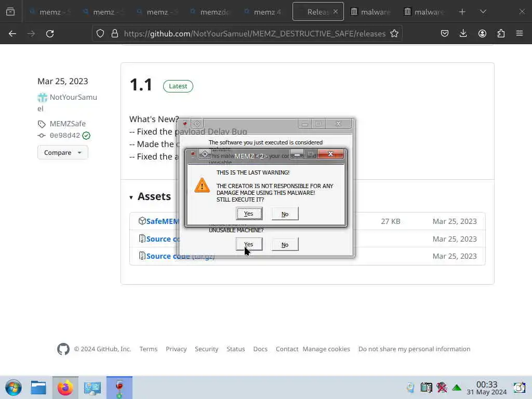Viewport: 532px width, 399px height.
Task: Click the padlock site security icon
Action: 115,34
